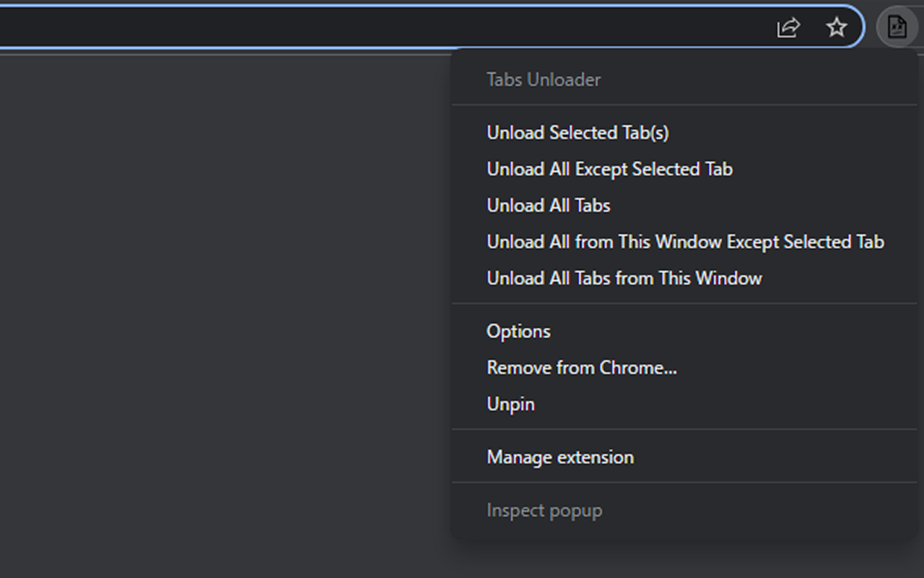Viewport: 924px width, 578px height.
Task: Choose Unload Selected Tab(s)
Action: tap(577, 133)
